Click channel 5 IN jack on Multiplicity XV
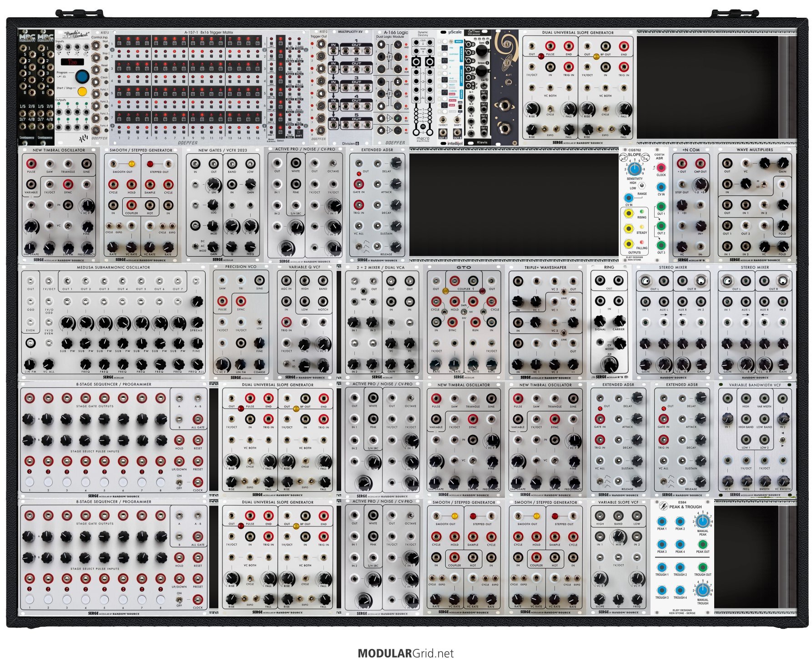Image resolution: width=812 pixels, height=663 pixels. [x=334, y=124]
